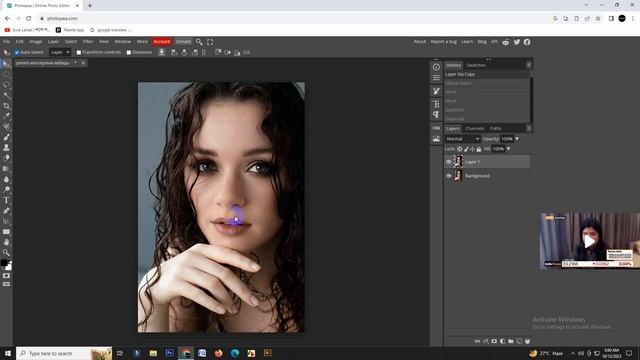Open the Image menu
Viewport: 640px width, 360px height.
tap(36, 42)
